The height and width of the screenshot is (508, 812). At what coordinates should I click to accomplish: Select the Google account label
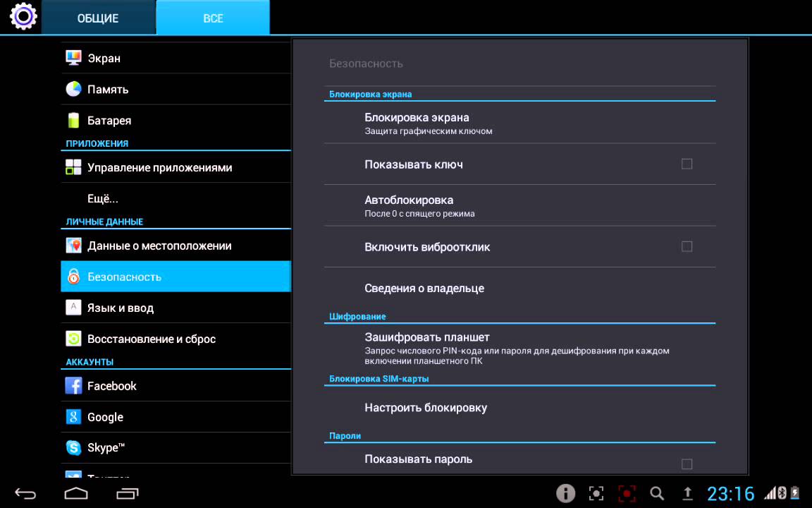tap(105, 417)
